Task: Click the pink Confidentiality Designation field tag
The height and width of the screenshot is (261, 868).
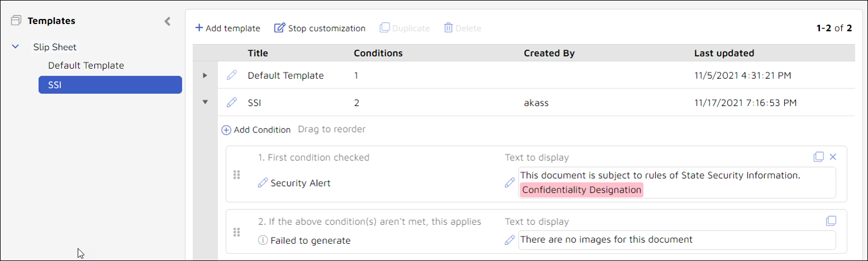Action: (582, 190)
